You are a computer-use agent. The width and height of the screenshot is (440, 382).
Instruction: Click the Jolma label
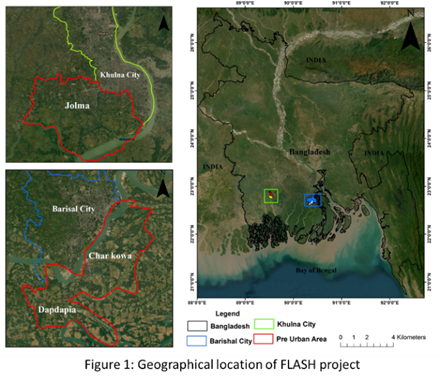click(77, 106)
